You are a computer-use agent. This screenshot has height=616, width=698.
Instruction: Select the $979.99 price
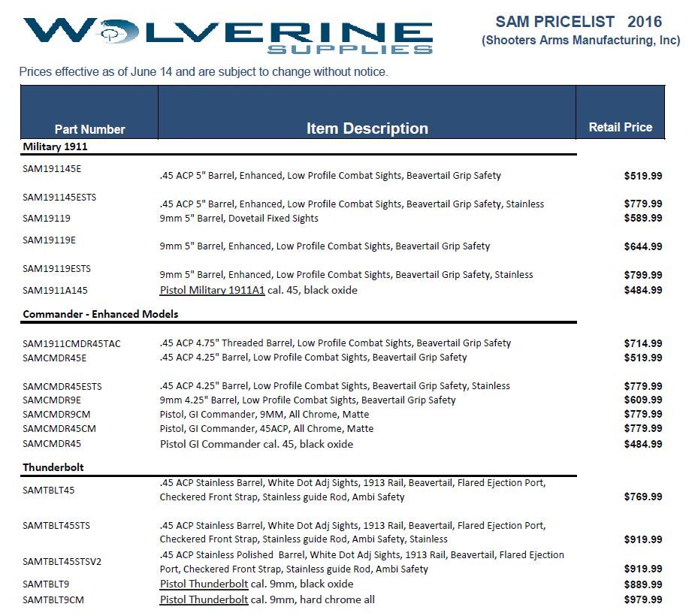pyautogui.click(x=642, y=599)
